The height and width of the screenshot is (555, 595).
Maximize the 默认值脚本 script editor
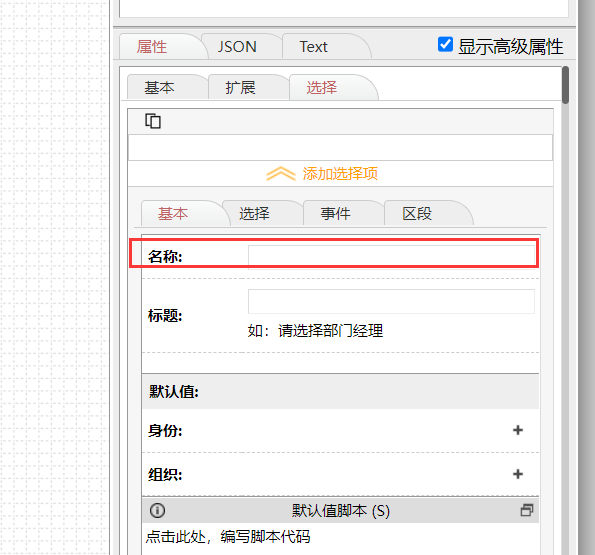[x=527, y=510]
